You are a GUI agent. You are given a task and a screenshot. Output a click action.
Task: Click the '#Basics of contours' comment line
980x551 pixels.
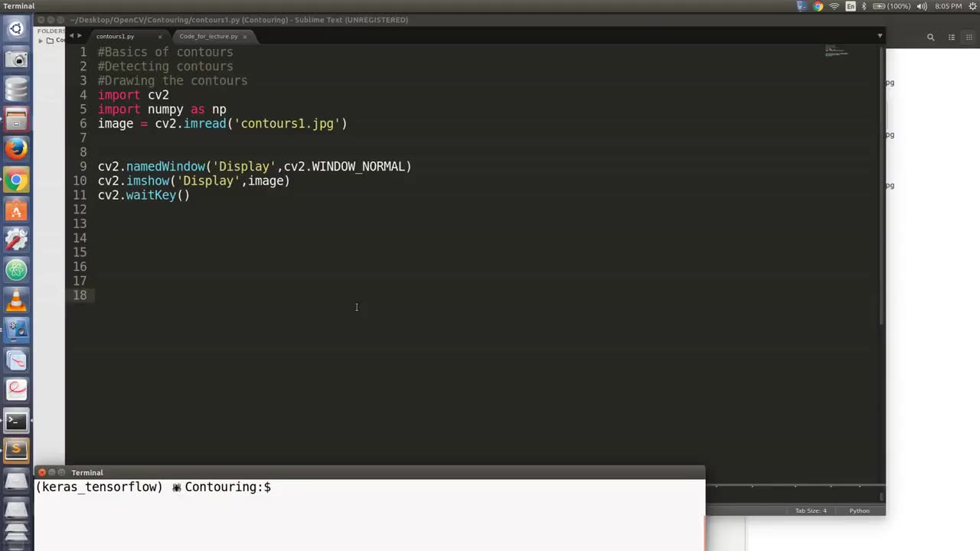[x=165, y=52]
